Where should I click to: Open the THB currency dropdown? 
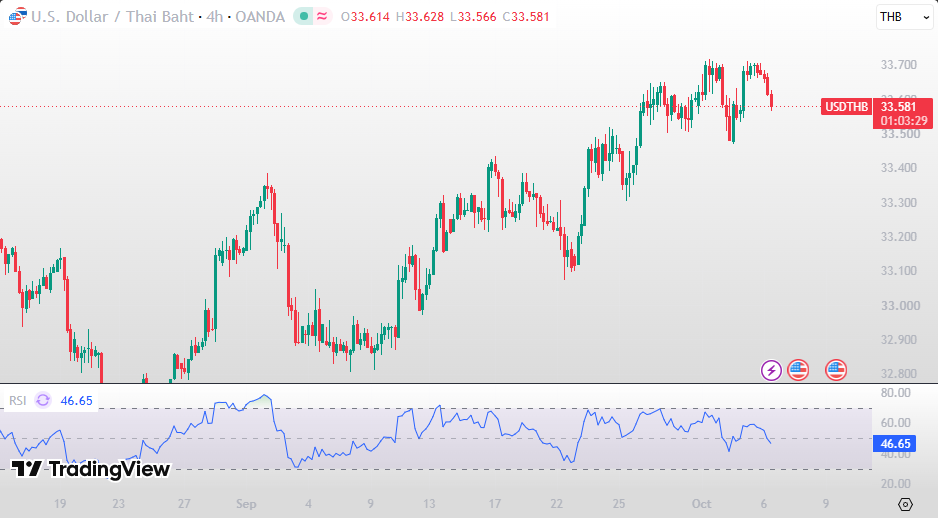(904, 17)
